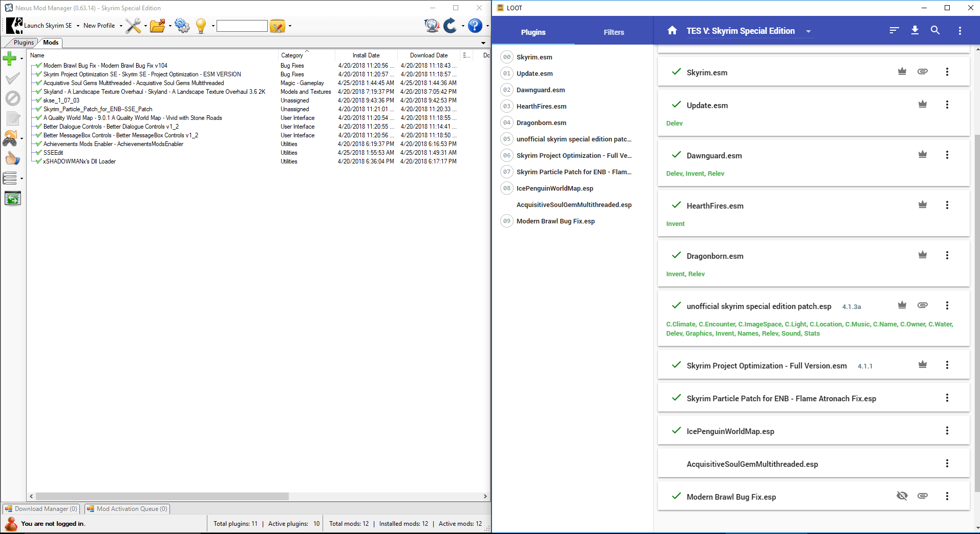
Task: Toggle the checkmark for skse_1_07_03 mod
Action: [x=39, y=100]
